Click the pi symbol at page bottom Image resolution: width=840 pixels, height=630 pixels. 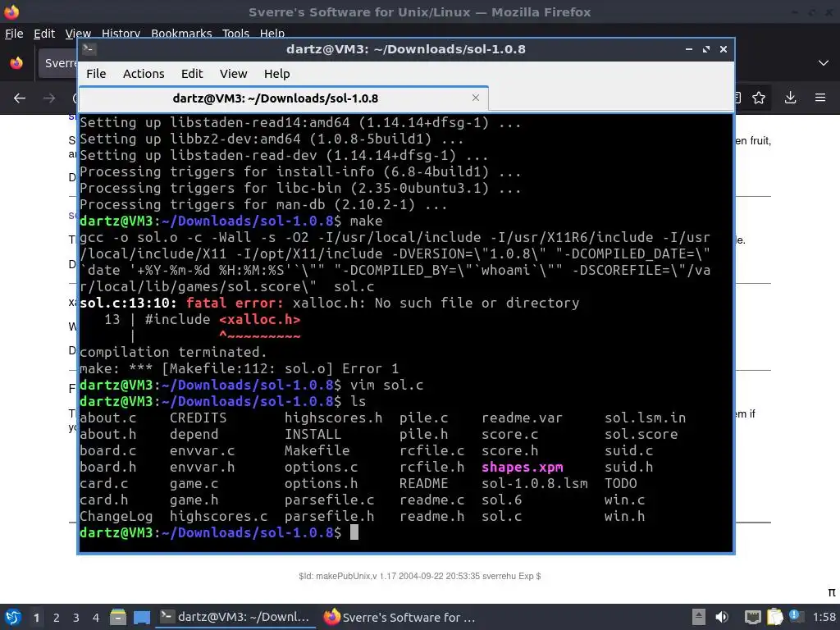(832, 592)
